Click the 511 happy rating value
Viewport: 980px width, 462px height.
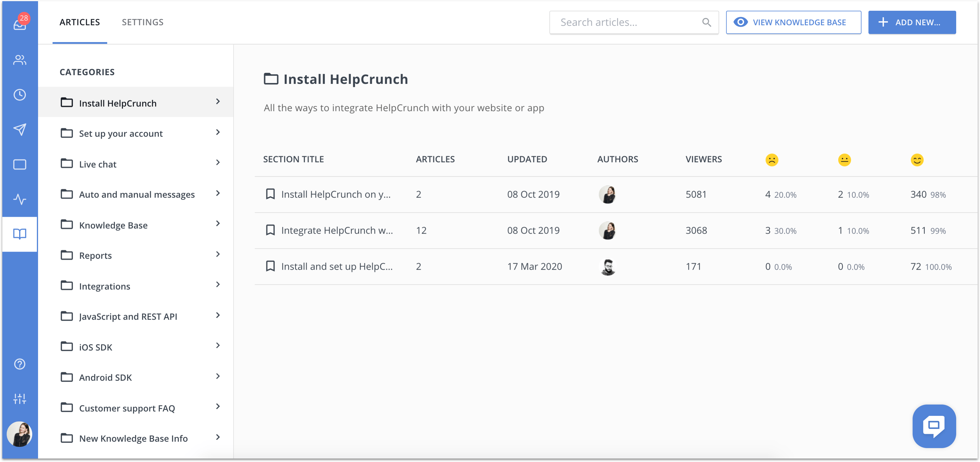918,230
